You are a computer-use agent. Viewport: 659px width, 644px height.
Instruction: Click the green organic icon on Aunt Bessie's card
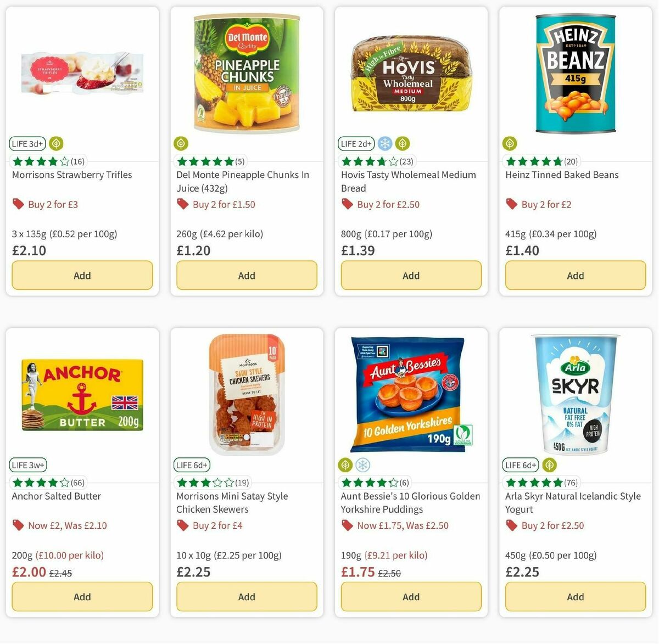pyautogui.click(x=344, y=464)
